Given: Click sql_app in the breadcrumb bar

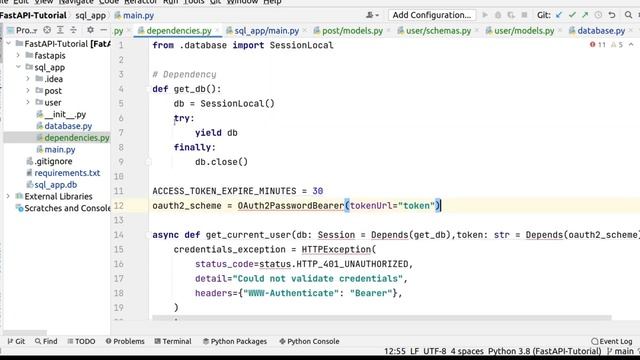Looking at the screenshot, I should pyautogui.click(x=90, y=16).
